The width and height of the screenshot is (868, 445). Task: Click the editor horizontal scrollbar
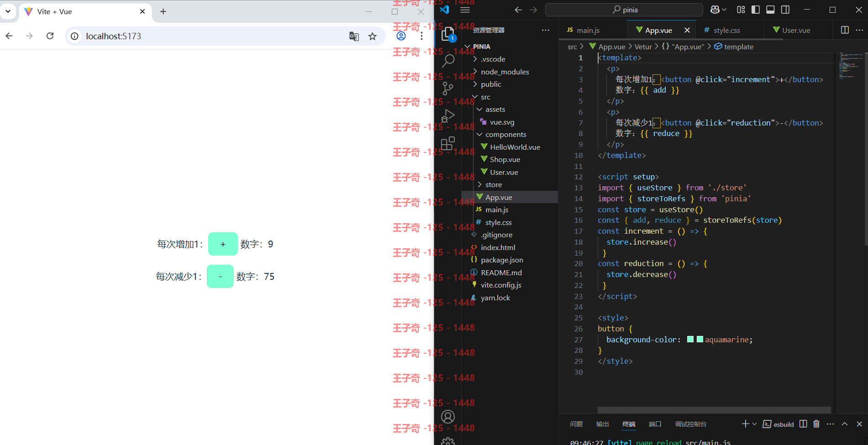(x=714, y=410)
